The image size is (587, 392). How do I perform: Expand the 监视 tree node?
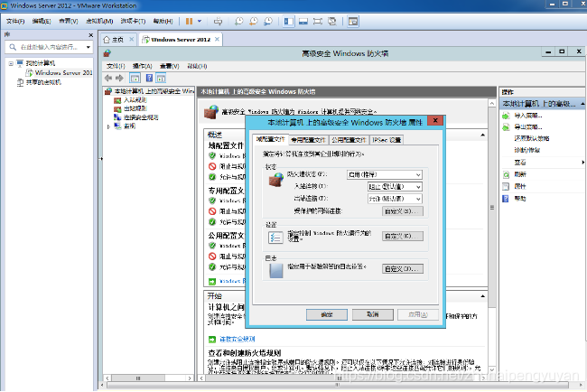(x=108, y=127)
